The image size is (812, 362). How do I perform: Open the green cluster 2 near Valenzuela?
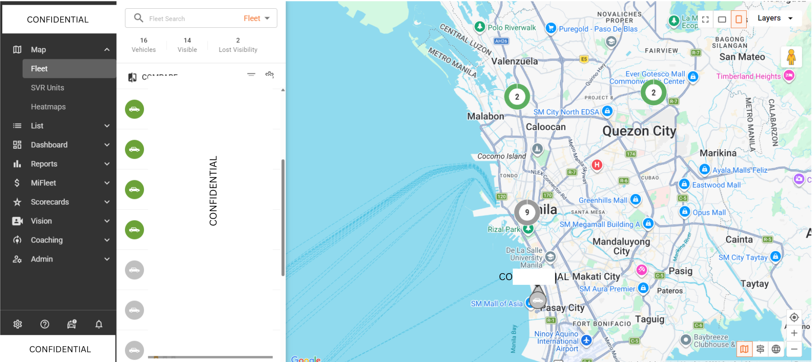[x=517, y=97]
